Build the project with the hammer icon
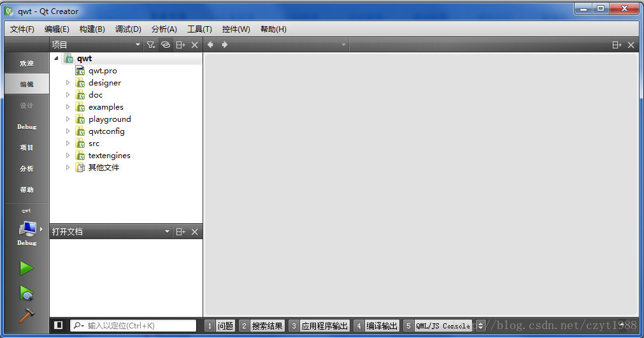The width and height of the screenshot is (644, 338). click(27, 316)
